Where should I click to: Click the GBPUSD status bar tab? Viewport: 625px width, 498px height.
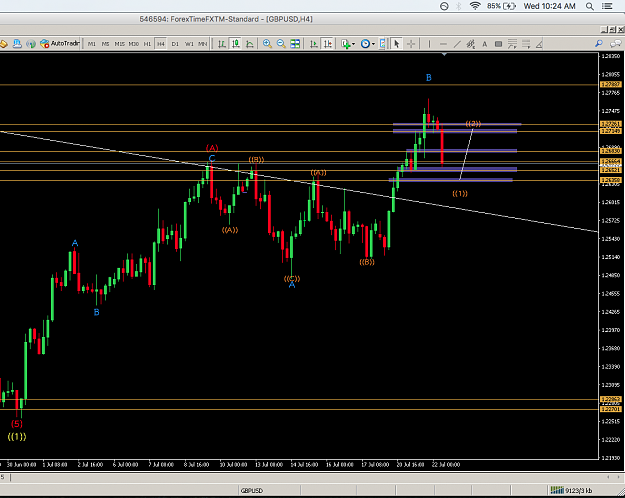[x=252, y=490]
